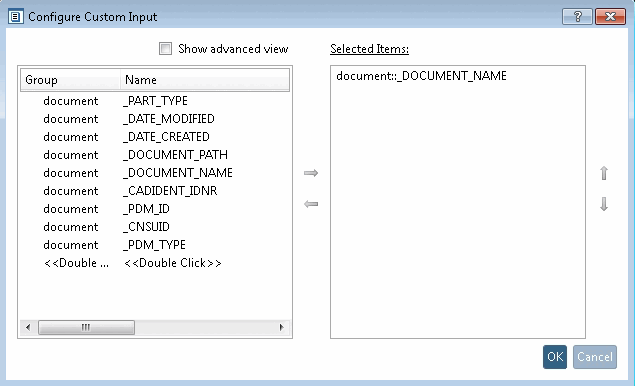
Task: Move selected item up with up arrow
Action: (x=604, y=173)
